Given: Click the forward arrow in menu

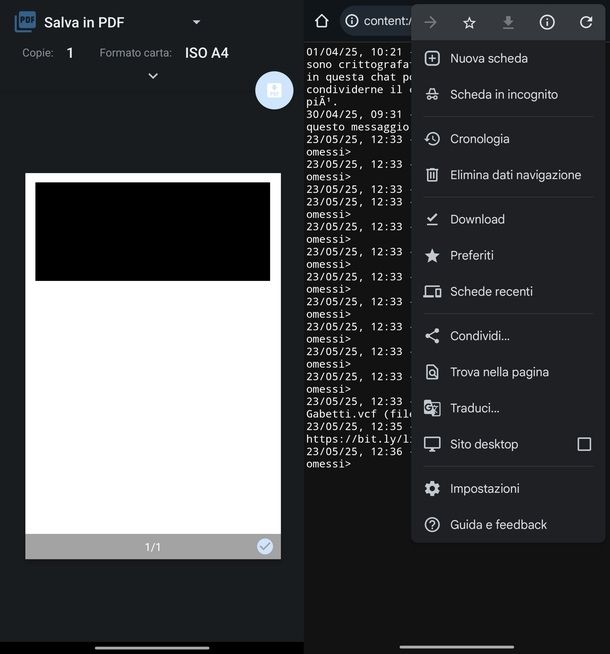Looking at the screenshot, I should [430, 22].
